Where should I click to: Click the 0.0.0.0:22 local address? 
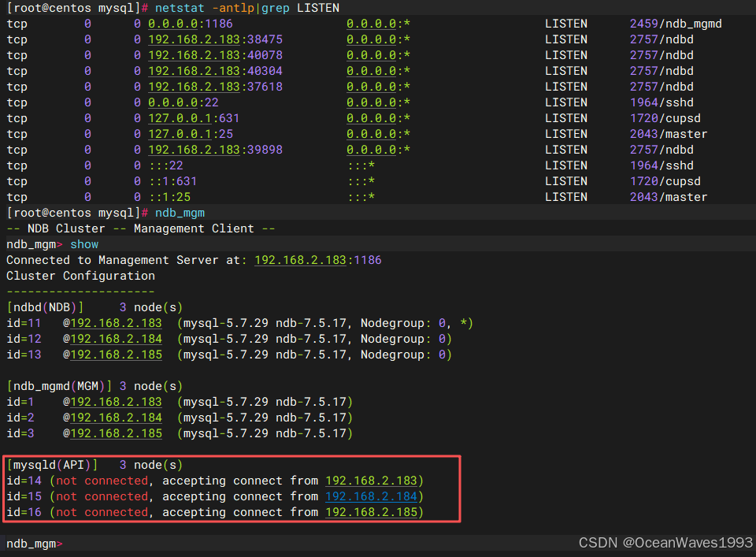tap(183, 102)
